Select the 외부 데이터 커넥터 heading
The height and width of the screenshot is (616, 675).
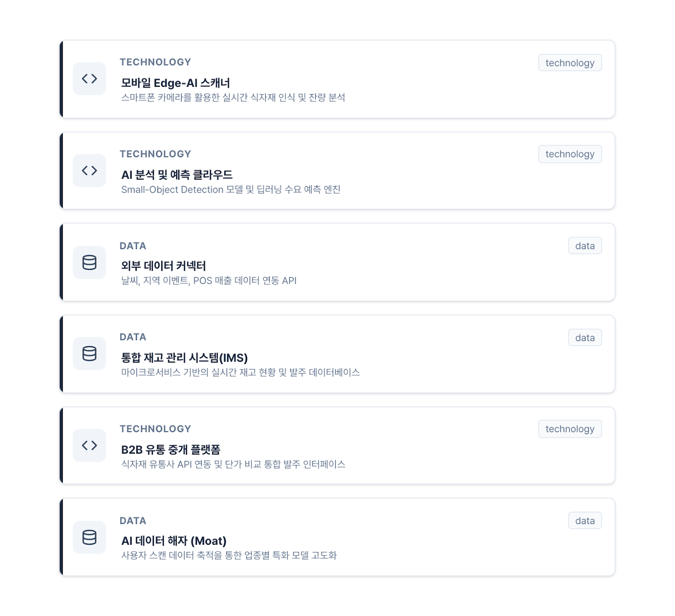point(163,266)
